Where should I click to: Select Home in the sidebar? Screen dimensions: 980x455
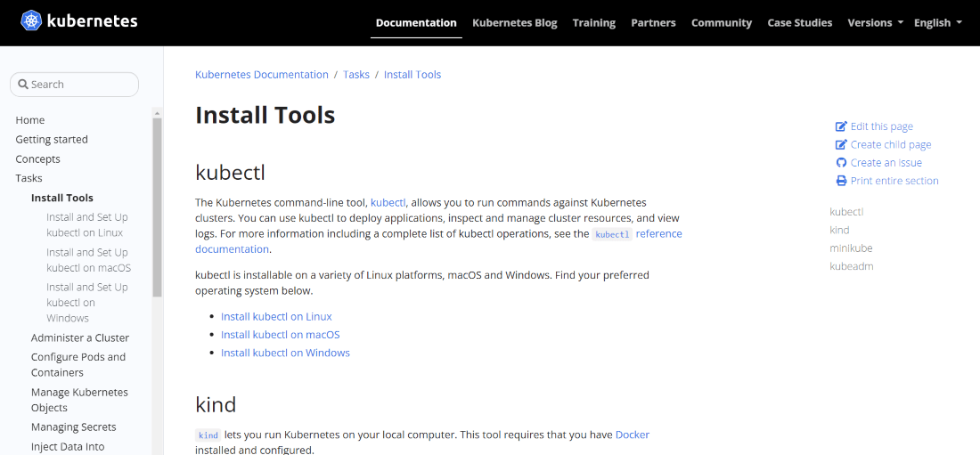pyautogui.click(x=30, y=120)
